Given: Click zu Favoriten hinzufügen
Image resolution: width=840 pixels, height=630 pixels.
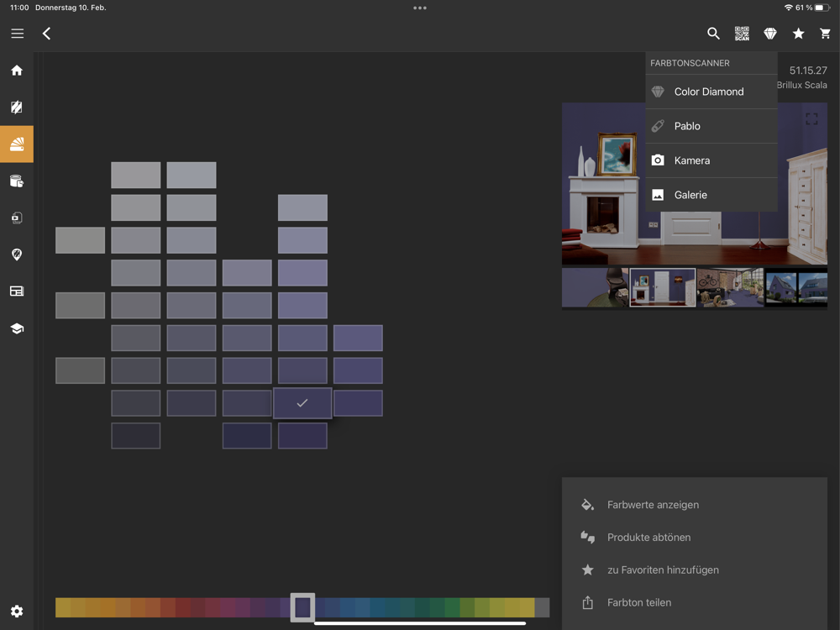Looking at the screenshot, I should (x=663, y=570).
